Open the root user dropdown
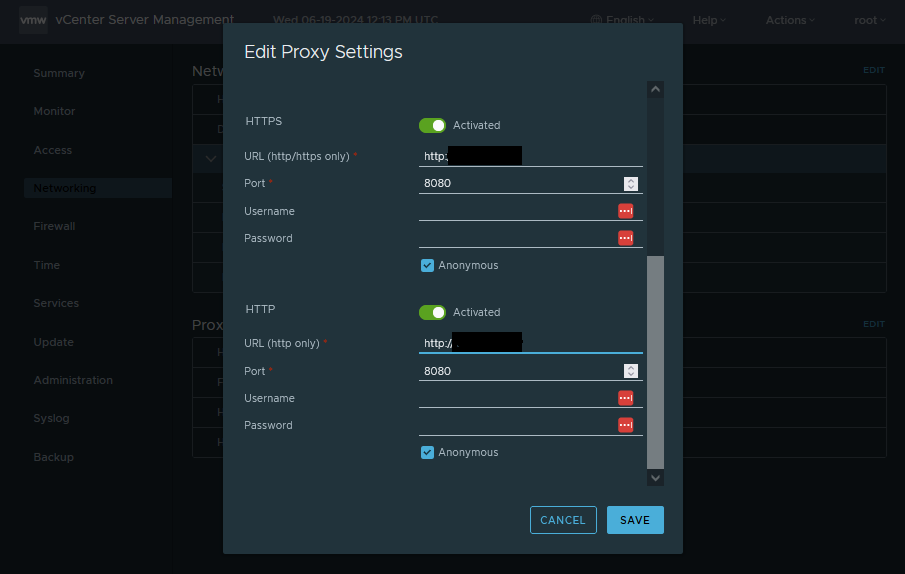905x574 pixels. [869, 20]
